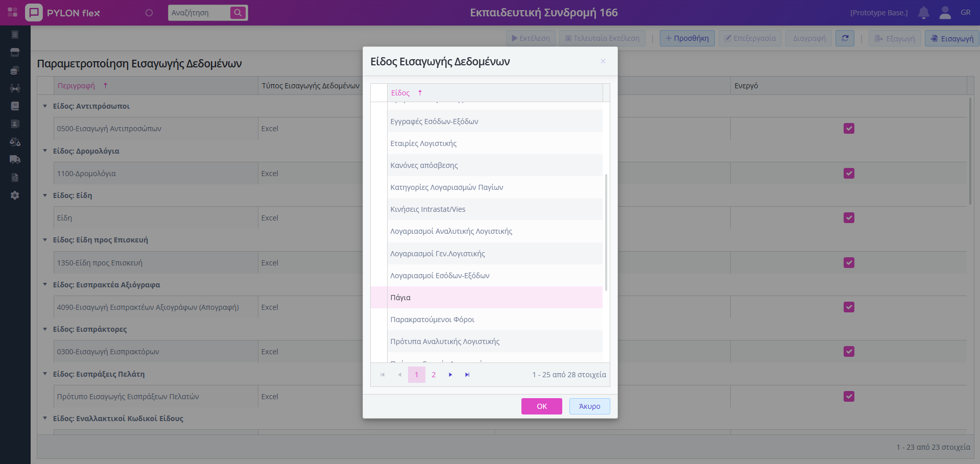Open the balance scales sidebar icon
This screenshot has height=464, width=980.
tap(15, 142)
